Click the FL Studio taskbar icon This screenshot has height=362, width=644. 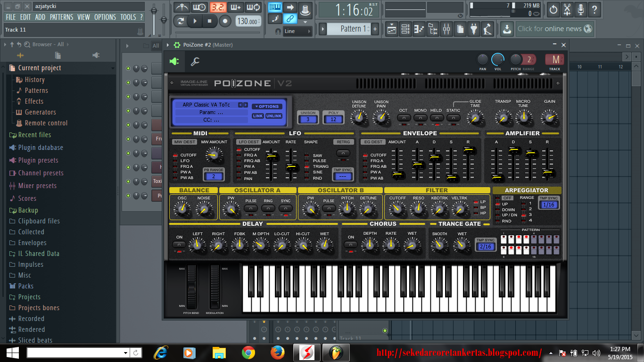(x=336, y=353)
